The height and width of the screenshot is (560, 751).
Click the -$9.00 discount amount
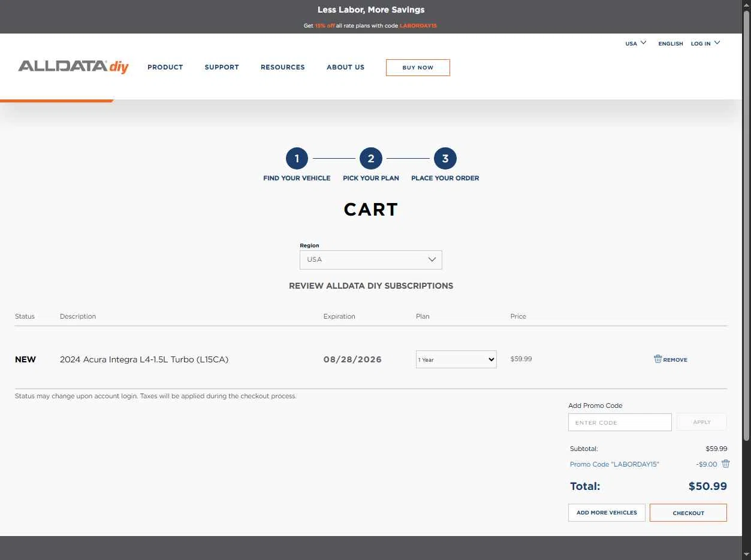click(707, 464)
